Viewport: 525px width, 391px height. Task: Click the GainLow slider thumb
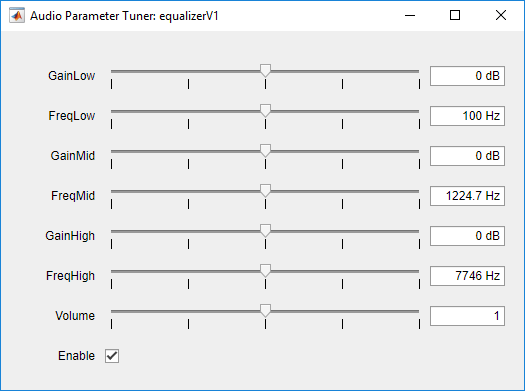(266, 71)
